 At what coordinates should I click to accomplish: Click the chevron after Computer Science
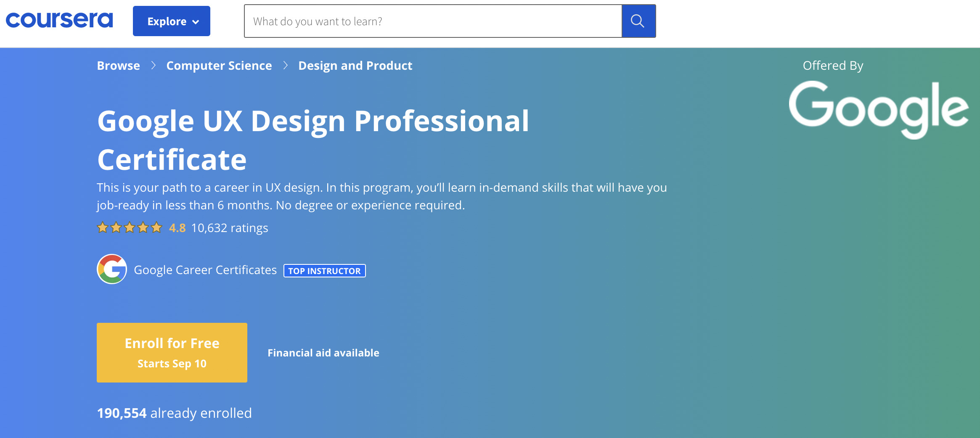pyautogui.click(x=286, y=66)
